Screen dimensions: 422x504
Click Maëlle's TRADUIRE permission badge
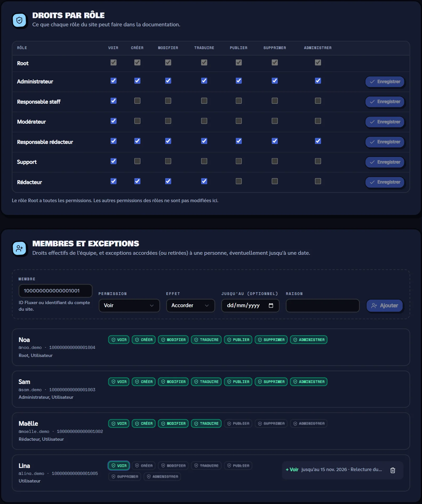pyautogui.click(x=206, y=424)
